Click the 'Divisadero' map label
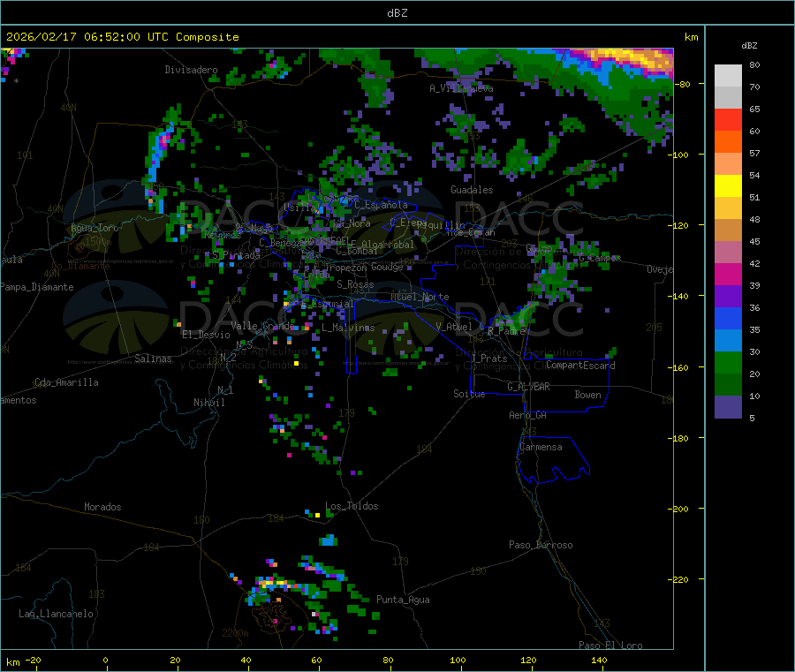This screenshot has height=672, width=795. click(191, 70)
